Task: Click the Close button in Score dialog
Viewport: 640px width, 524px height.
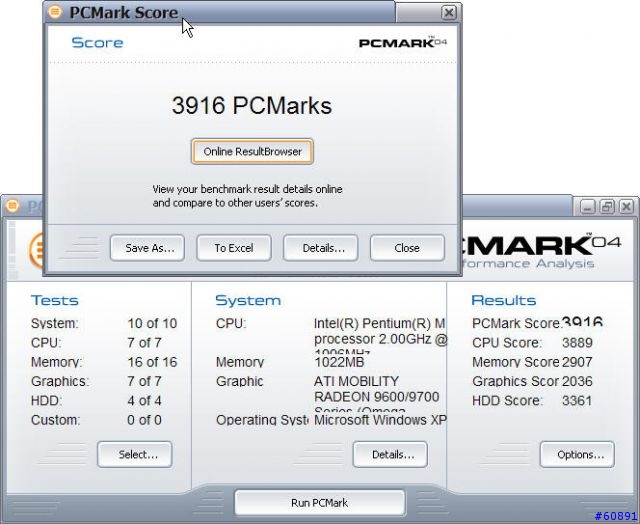Action: pyautogui.click(x=407, y=248)
